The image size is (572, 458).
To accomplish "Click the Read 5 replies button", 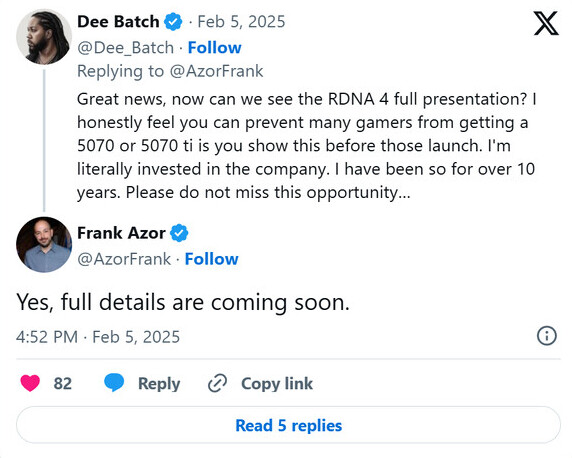I will [x=288, y=425].
